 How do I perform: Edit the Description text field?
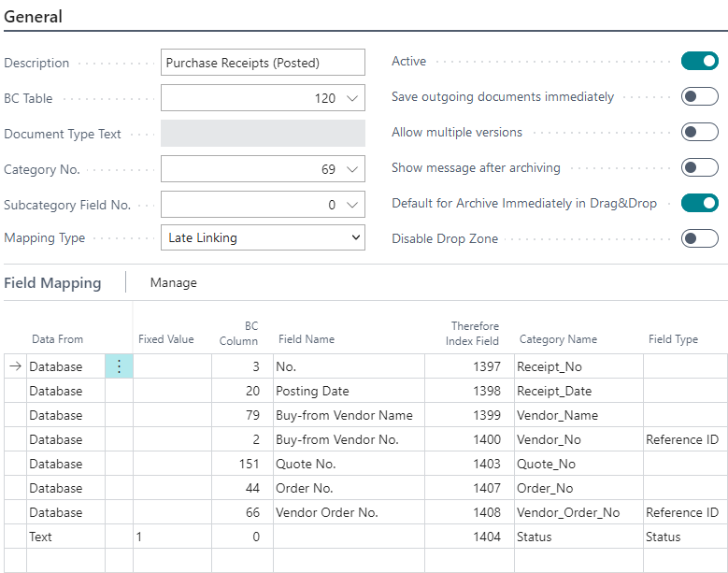tap(263, 63)
